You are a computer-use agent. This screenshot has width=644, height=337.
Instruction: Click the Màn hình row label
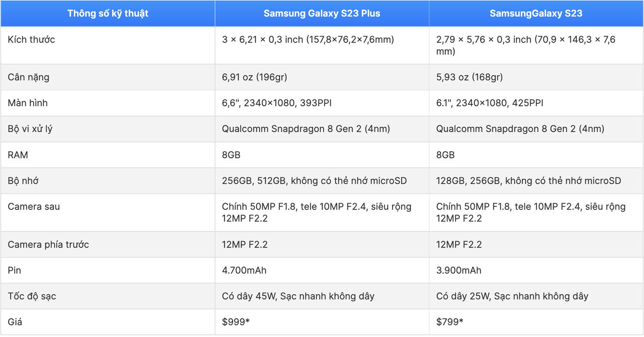point(28,103)
